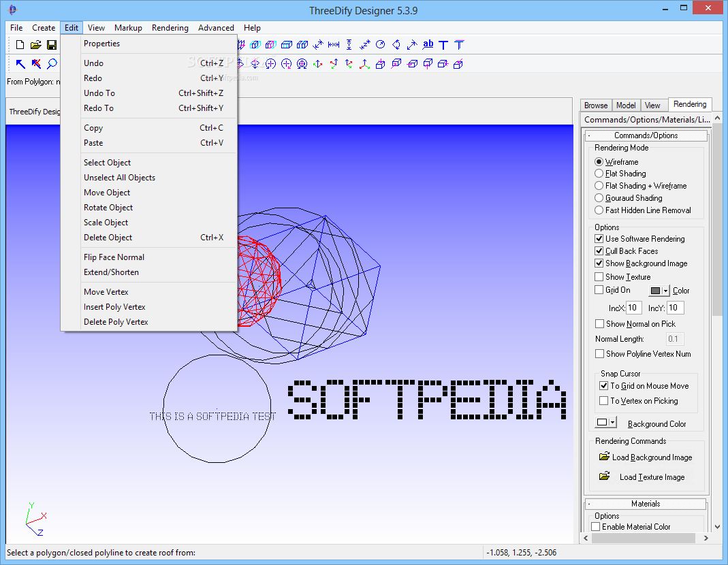Uncheck Show Background Image
Screen dimensions: 728x565
[x=599, y=263]
